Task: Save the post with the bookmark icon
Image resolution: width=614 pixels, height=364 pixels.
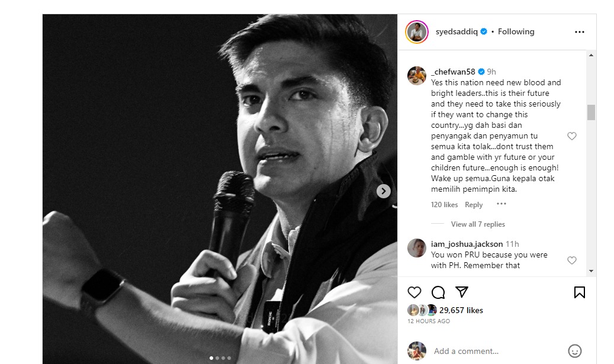Action: point(579,292)
